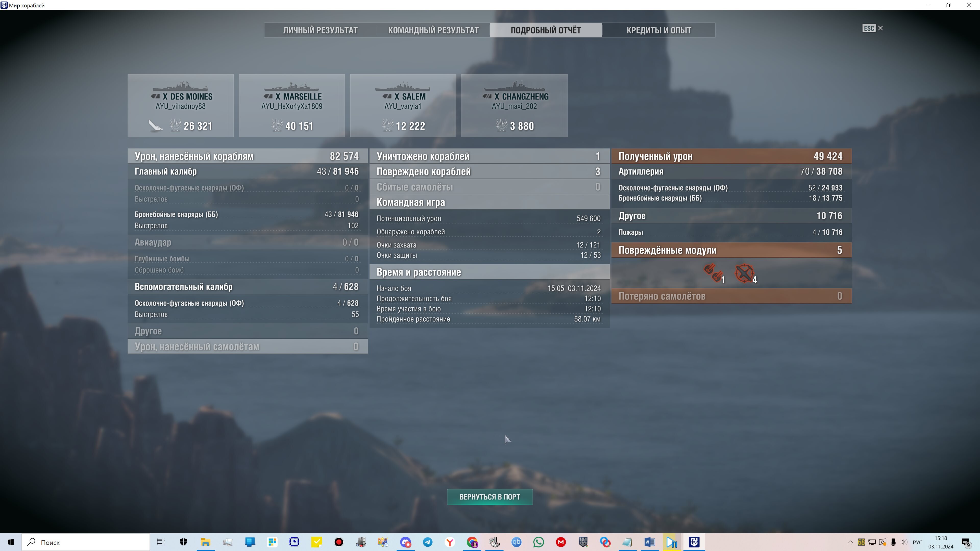Viewport: 980px width, 551px height.
Task: Click the cruiser class icon beside X CHANGZHENG
Action: (487, 97)
